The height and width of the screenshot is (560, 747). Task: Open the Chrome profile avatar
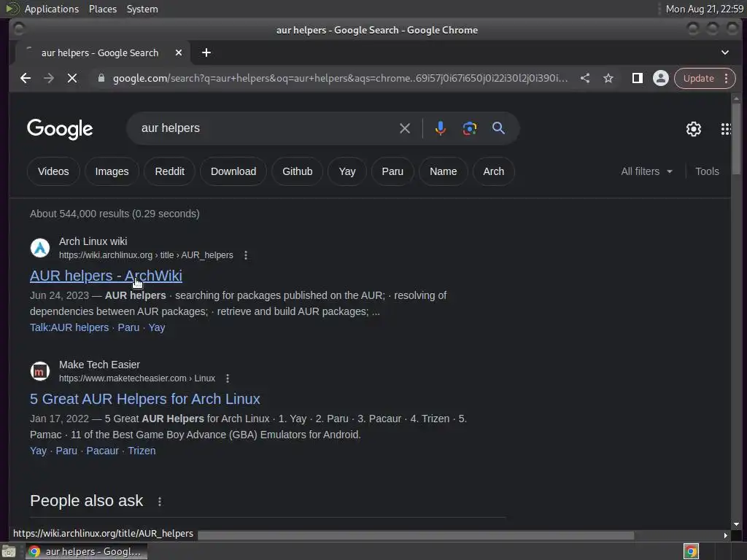pyautogui.click(x=660, y=78)
